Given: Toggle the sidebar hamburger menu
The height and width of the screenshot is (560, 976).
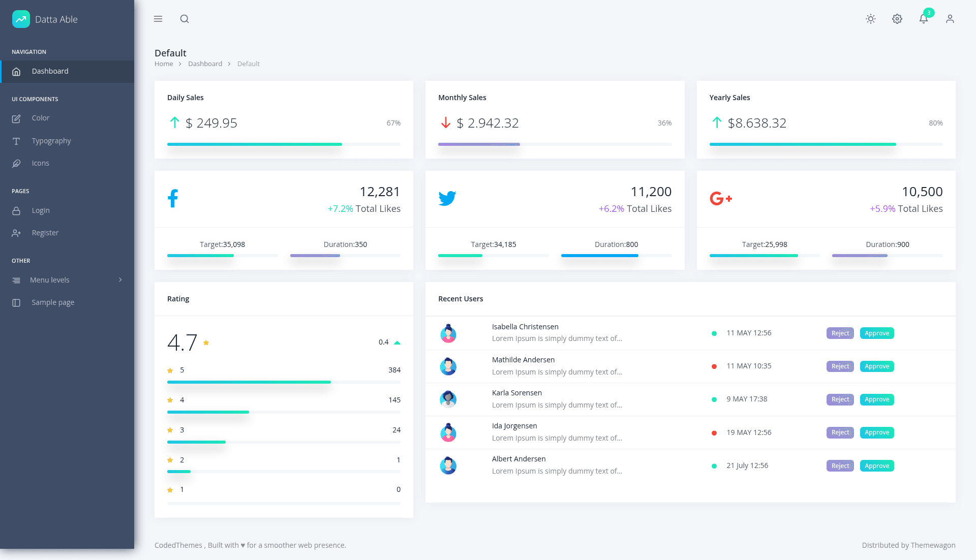Looking at the screenshot, I should pyautogui.click(x=158, y=19).
